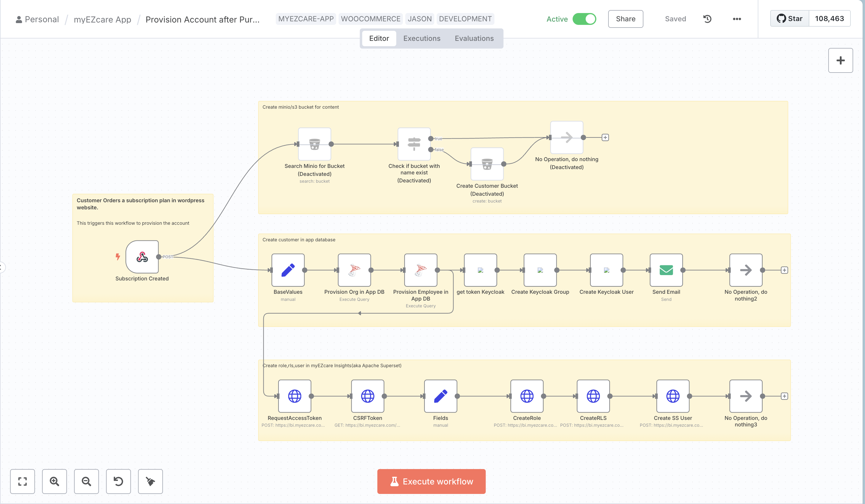
Task: Open the Subscription Created webhook node
Action: (x=142, y=257)
